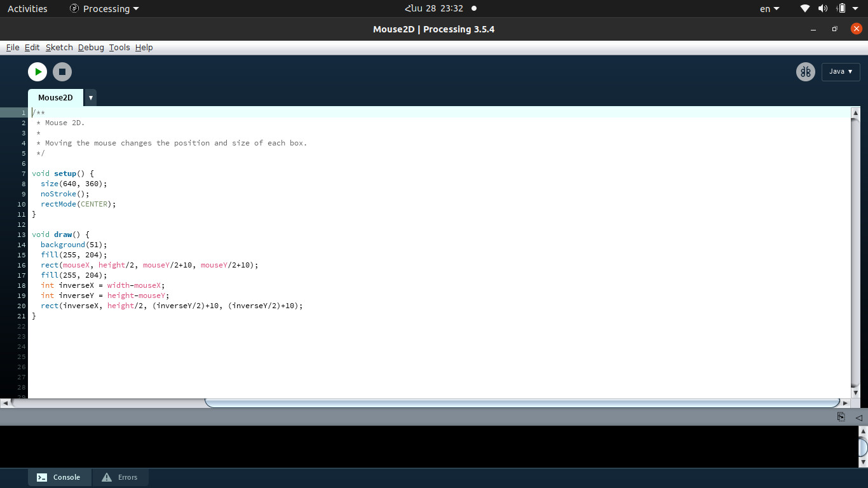This screenshot has width=868, height=488.
Task: Click the console scrollbar up arrow
Action: point(863,431)
